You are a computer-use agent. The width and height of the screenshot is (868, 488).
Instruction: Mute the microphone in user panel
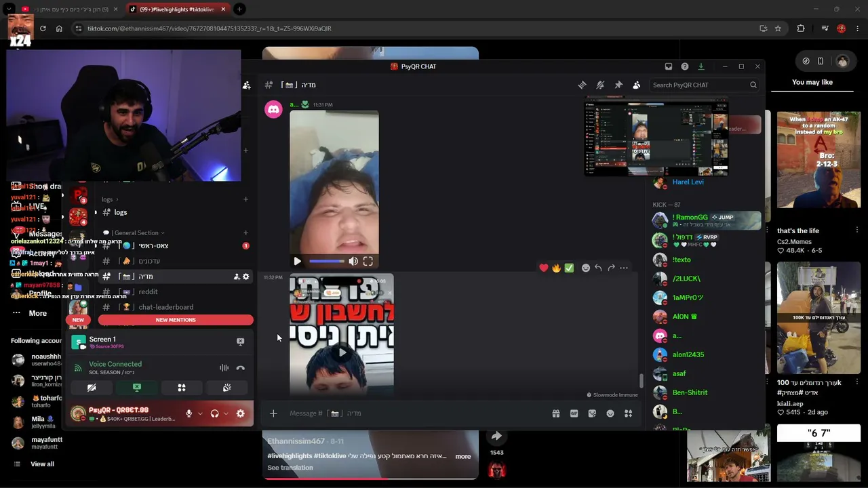pyautogui.click(x=189, y=413)
